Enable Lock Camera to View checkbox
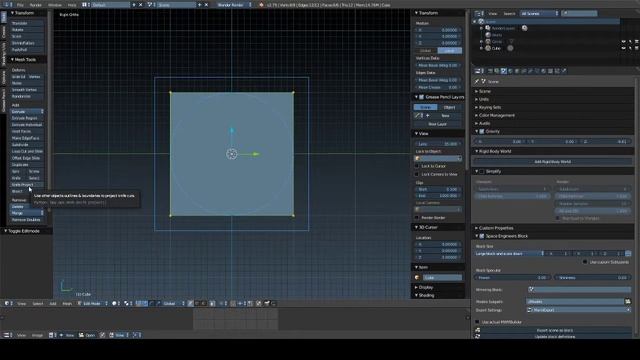This screenshot has width=640, height=360. pyautogui.click(x=417, y=174)
